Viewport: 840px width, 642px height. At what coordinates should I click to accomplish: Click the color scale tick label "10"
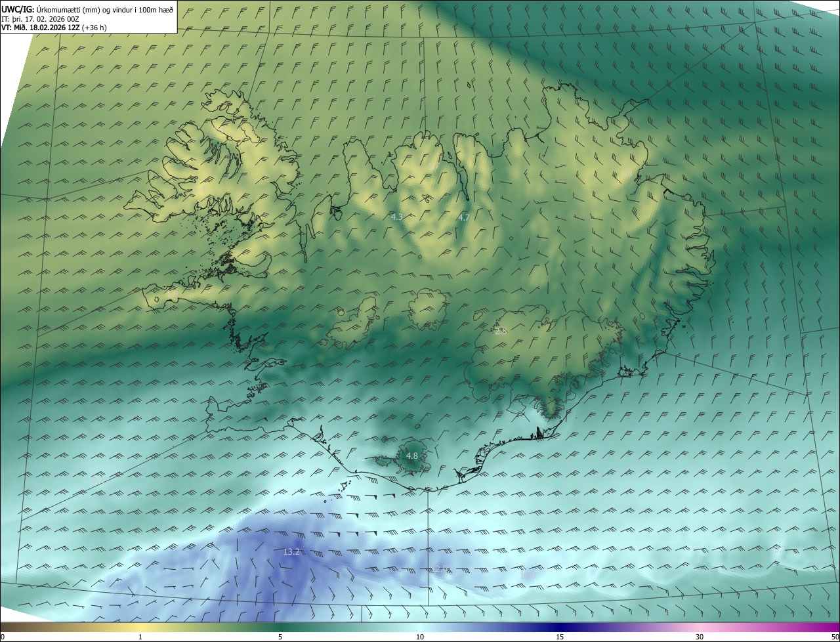click(x=420, y=637)
